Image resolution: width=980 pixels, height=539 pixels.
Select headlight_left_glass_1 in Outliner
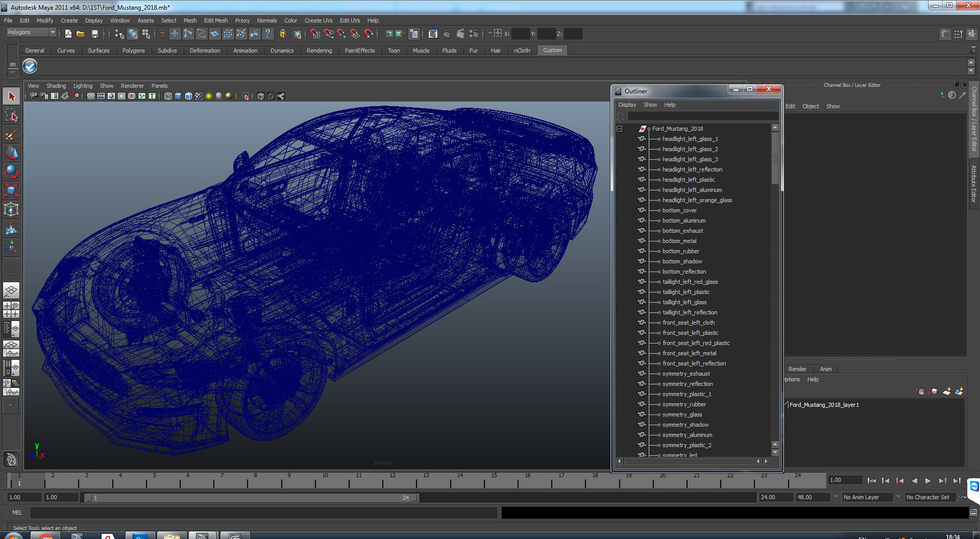point(690,139)
